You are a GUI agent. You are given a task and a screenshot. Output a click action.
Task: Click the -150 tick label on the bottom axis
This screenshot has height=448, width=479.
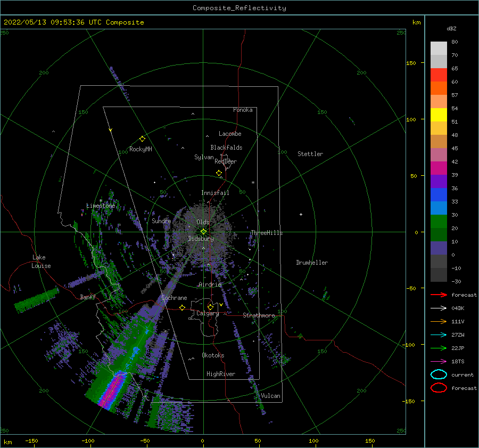(31, 441)
